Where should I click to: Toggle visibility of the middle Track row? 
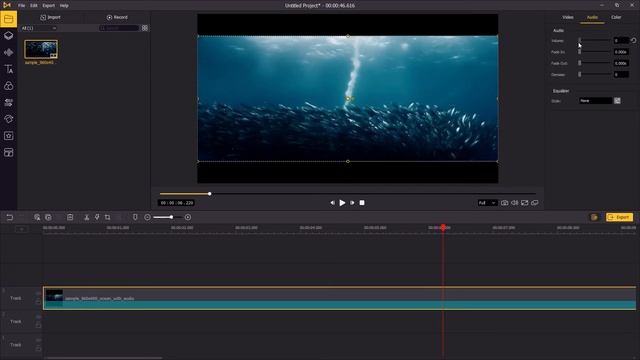point(38,317)
